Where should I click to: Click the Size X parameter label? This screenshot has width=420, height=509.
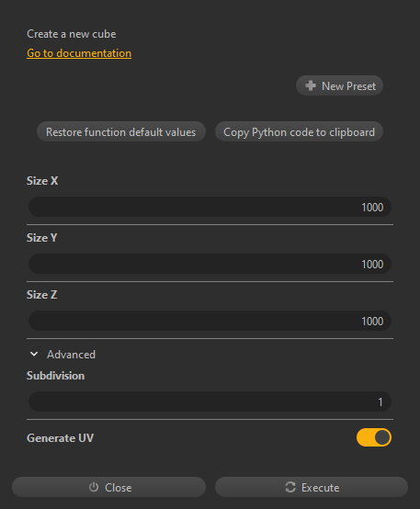coord(42,181)
